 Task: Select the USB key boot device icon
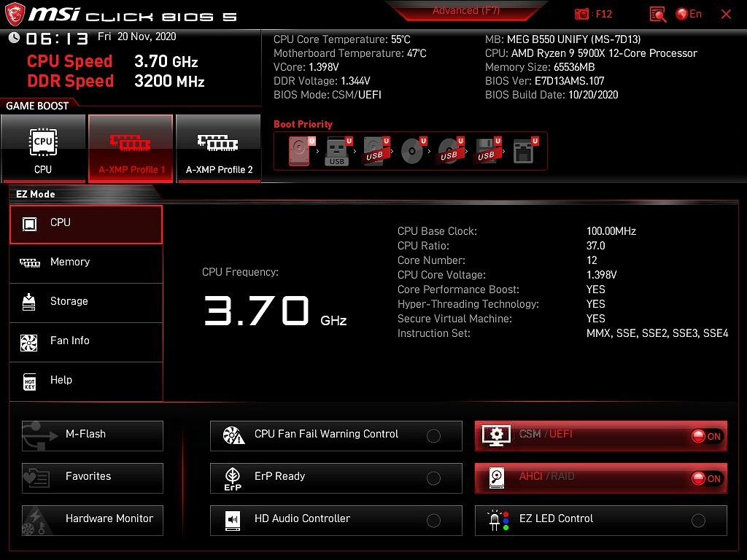[x=338, y=151]
